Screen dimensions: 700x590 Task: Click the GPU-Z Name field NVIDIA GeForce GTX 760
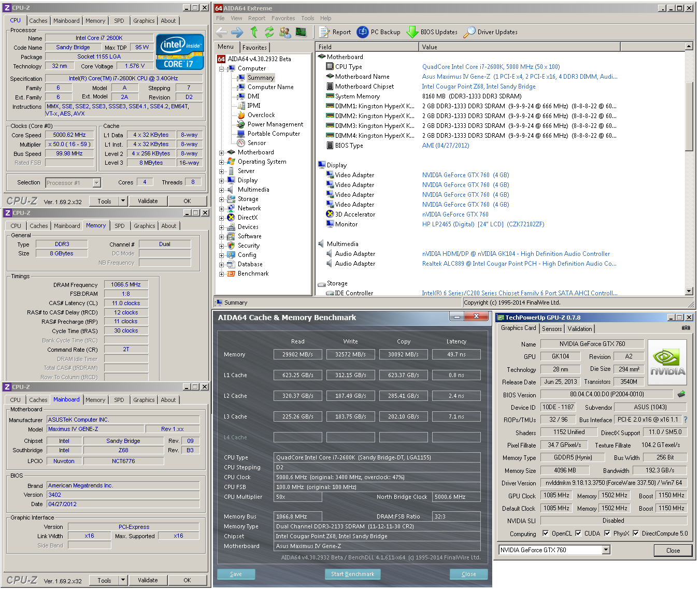point(592,344)
